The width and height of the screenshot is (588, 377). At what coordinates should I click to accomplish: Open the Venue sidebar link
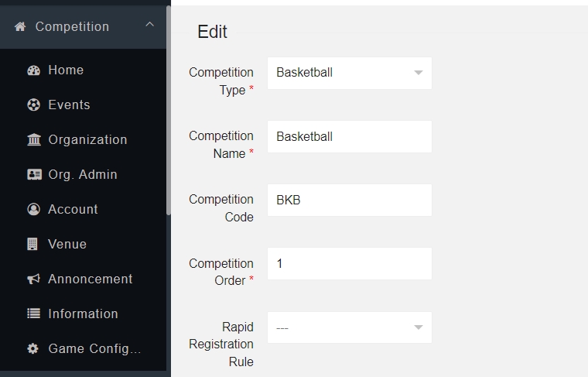67,245
